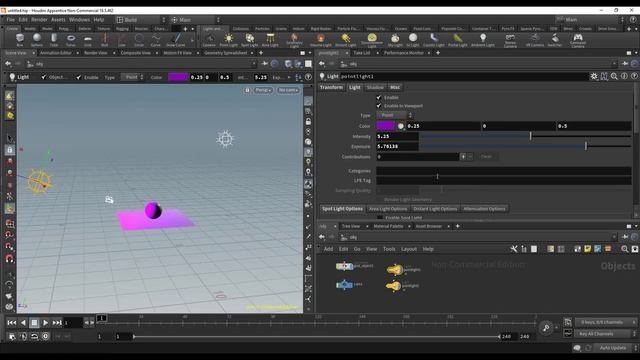Add a Camera from the lights shelf
The width and height of the screenshot is (640, 360).
pos(209,40)
